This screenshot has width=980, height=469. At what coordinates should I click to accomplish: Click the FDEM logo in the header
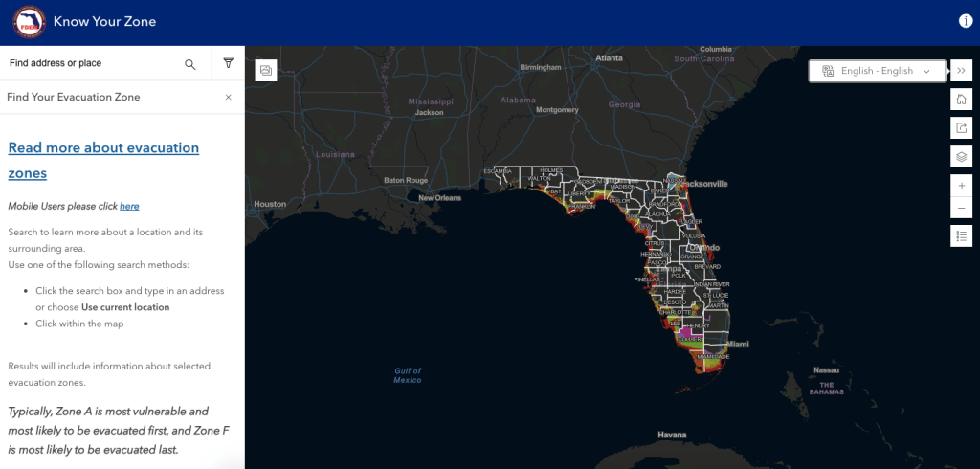tap(29, 21)
